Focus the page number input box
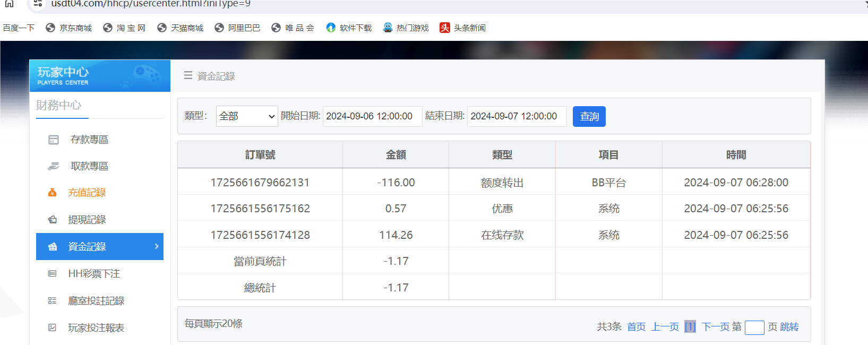 click(754, 327)
